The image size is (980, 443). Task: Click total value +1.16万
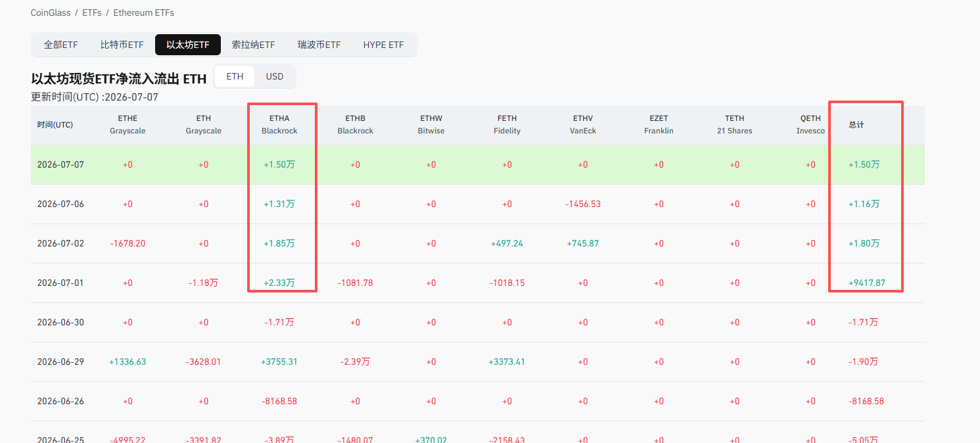(864, 204)
